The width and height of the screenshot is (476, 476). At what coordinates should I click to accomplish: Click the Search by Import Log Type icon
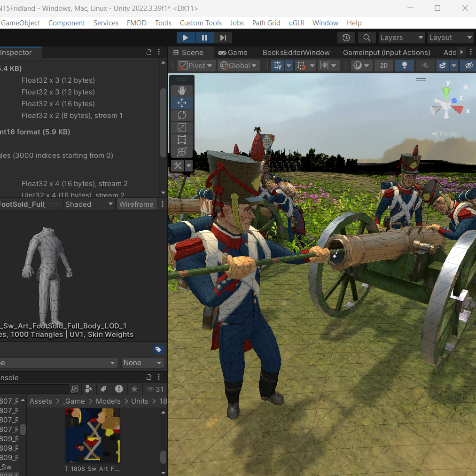tap(119, 389)
